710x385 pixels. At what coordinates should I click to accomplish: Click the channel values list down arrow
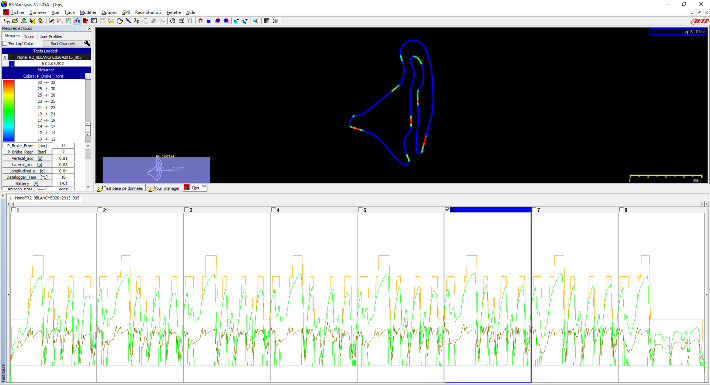coord(88,187)
